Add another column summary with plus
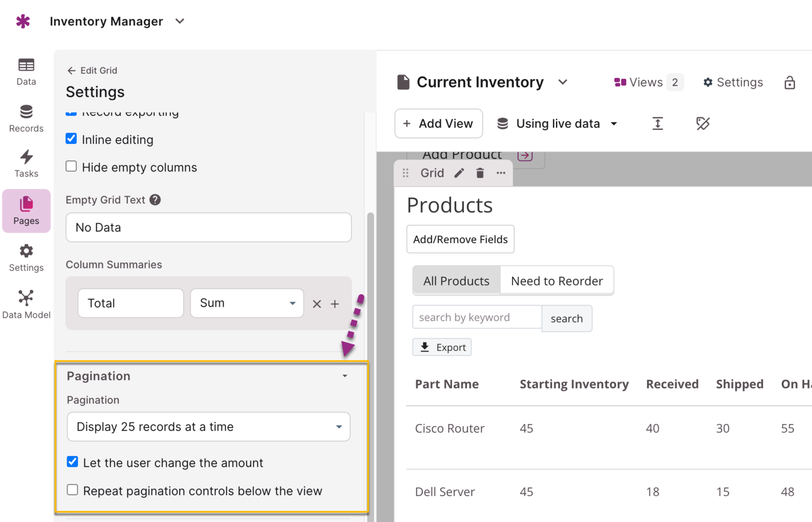 click(335, 304)
